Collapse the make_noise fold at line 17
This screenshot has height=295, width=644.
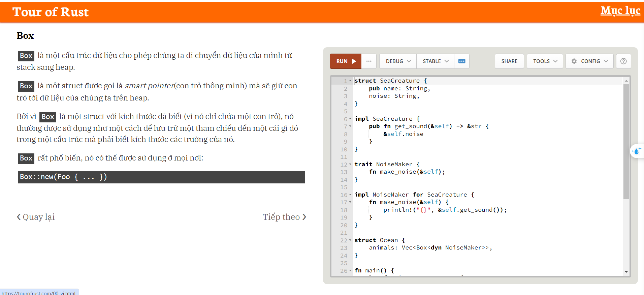click(350, 202)
